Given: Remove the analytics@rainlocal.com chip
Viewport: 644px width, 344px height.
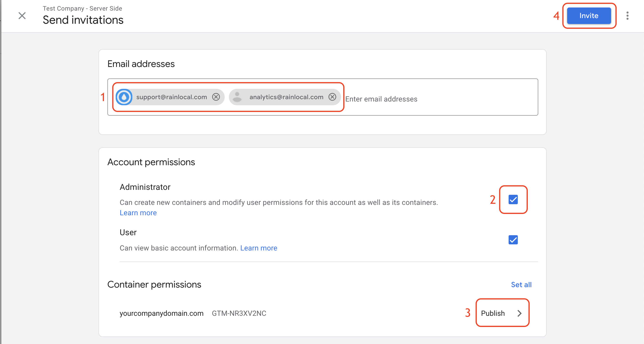Looking at the screenshot, I should (x=332, y=97).
